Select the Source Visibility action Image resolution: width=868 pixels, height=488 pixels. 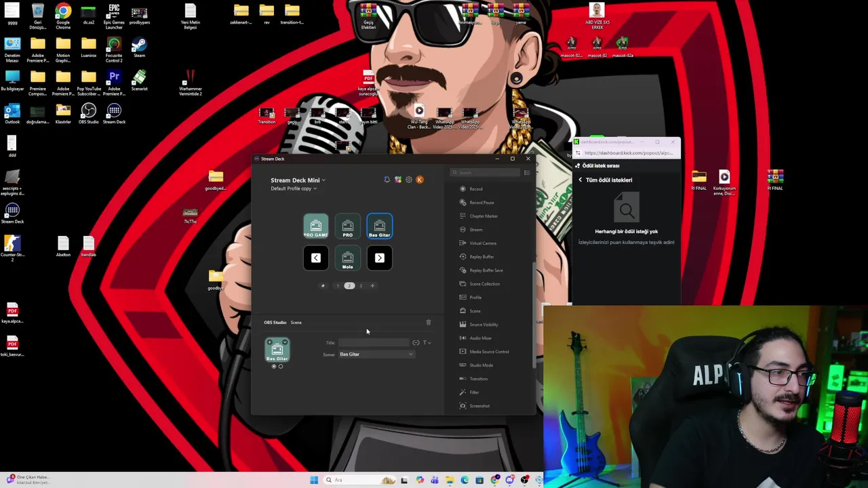pyautogui.click(x=479, y=325)
